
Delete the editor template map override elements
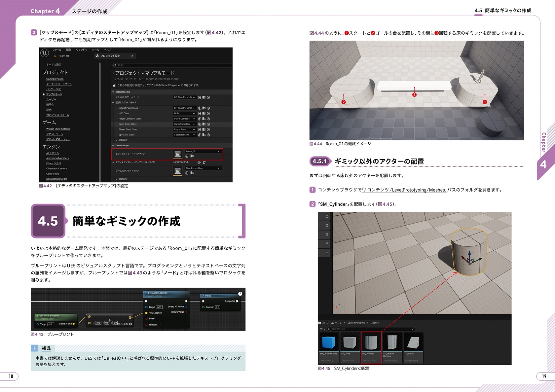click(x=204, y=162)
